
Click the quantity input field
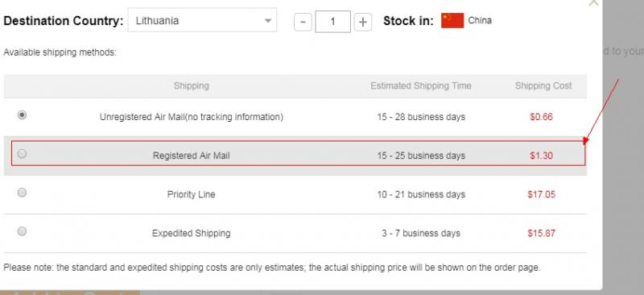click(x=332, y=22)
